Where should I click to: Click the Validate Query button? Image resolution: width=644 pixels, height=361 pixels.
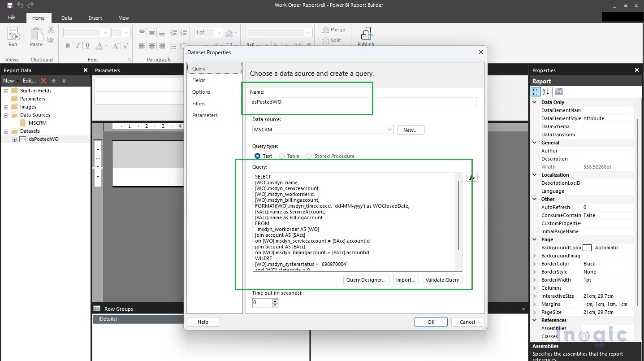coord(442,279)
